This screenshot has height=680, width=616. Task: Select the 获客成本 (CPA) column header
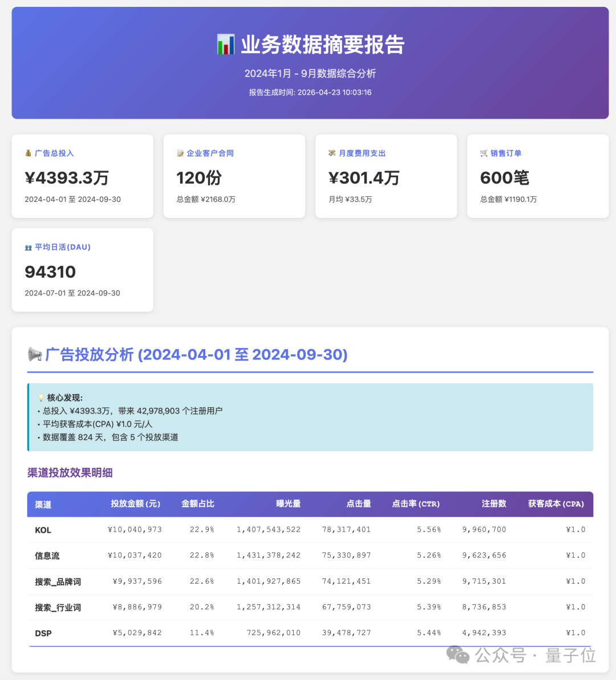click(556, 504)
